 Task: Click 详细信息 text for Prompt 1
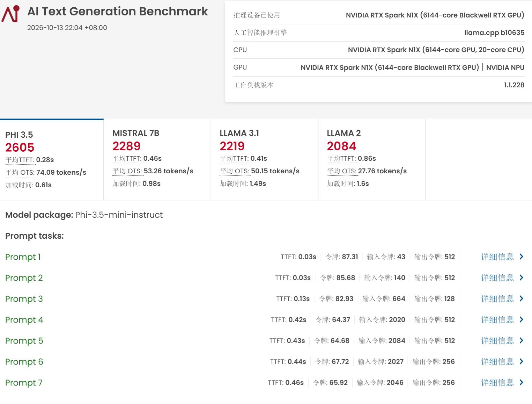tap(497, 257)
